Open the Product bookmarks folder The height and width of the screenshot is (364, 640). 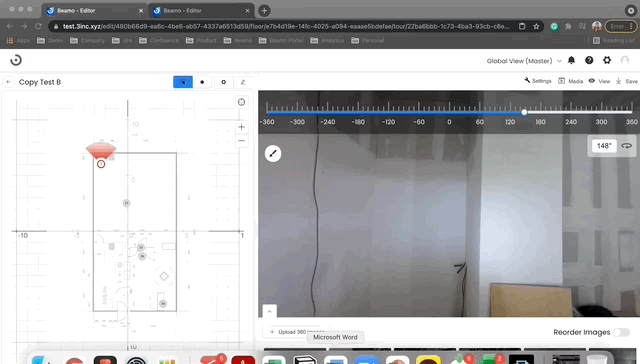point(201,40)
